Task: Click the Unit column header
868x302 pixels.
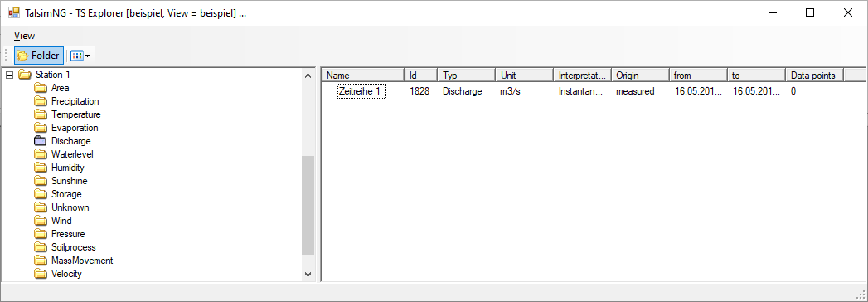Action: coord(525,75)
